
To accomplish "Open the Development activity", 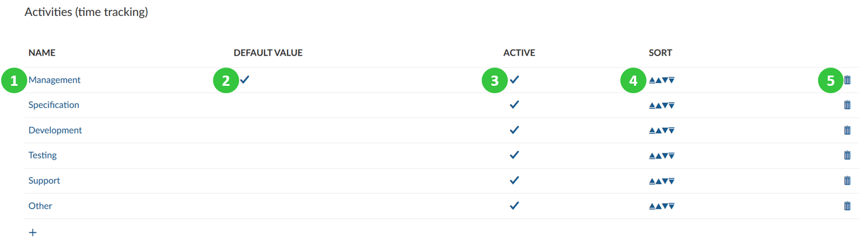I will 55,130.
